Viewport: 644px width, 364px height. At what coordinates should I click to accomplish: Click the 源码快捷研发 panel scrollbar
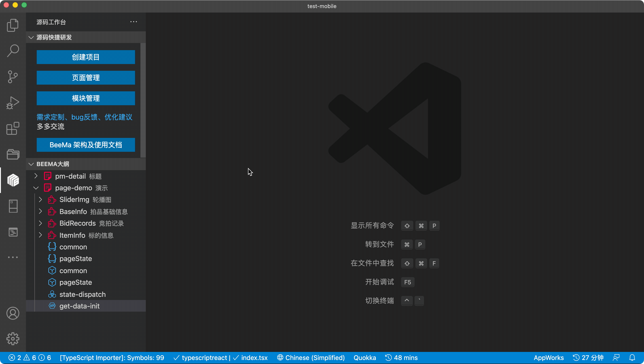pyautogui.click(x=143, y=100)
